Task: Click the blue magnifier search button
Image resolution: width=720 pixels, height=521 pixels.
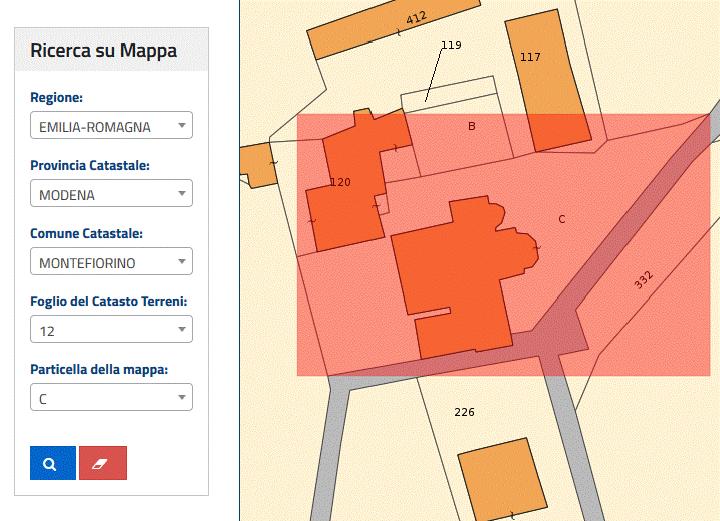Action: point(53,463)
